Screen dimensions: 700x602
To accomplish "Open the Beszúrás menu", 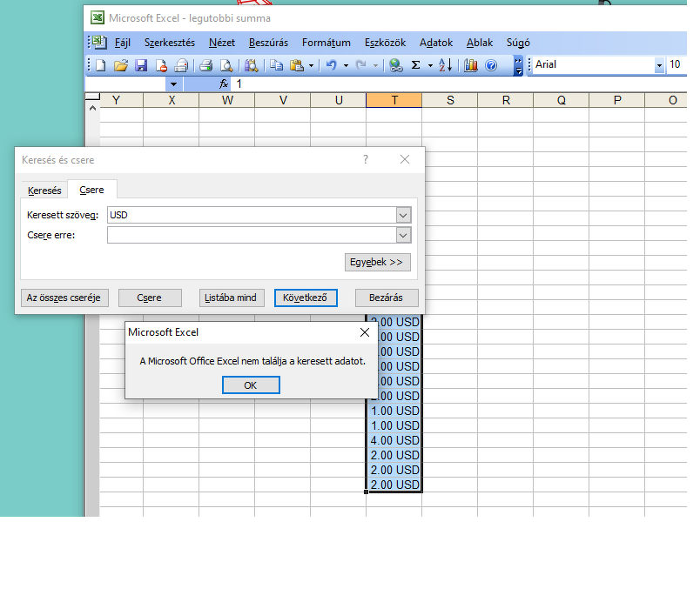I will [268, 43].
